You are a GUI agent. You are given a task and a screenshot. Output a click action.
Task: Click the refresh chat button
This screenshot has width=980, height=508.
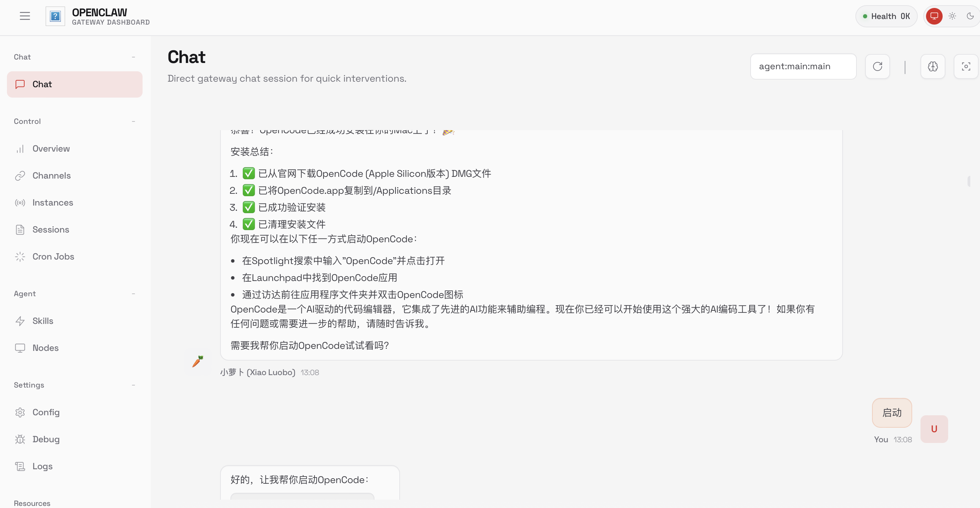tap(877, 66)
